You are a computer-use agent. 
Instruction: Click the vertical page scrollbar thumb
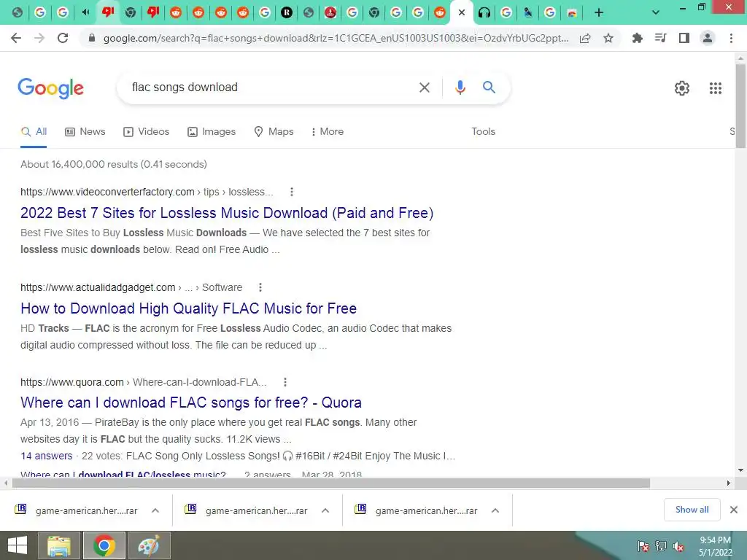pos(741,105)
